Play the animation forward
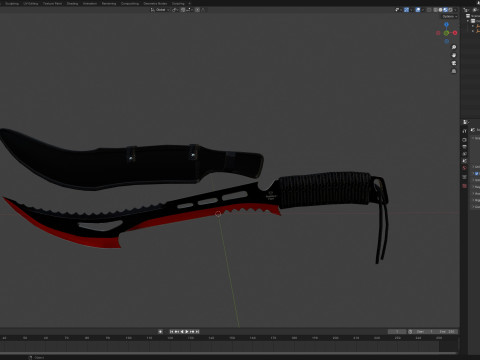The height and width of the screenshot is (360, 480). pyautogui.click(x=187, y=331)
